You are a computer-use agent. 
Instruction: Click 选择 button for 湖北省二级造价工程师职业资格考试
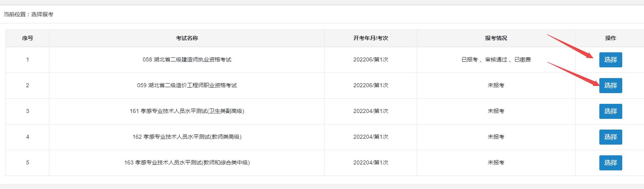(x=610, y=86)
